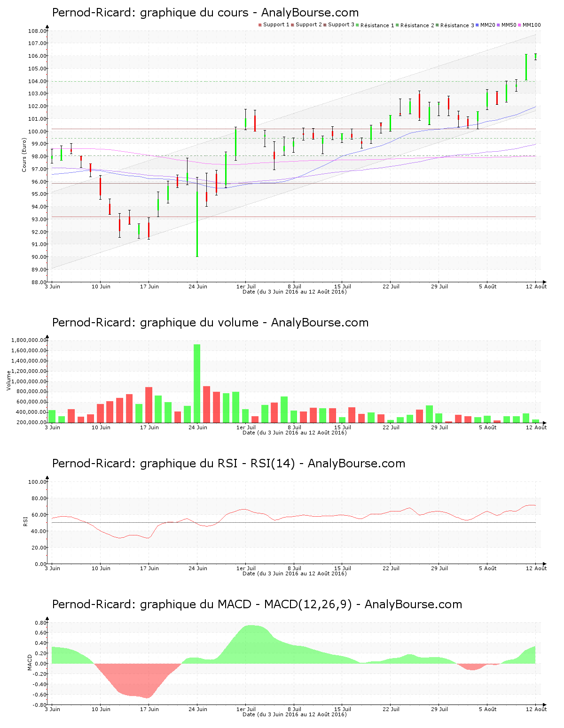Click '22 Juil' date on volume chart
This screenshot has width=564, height=728.
click(x=391, y=427)
